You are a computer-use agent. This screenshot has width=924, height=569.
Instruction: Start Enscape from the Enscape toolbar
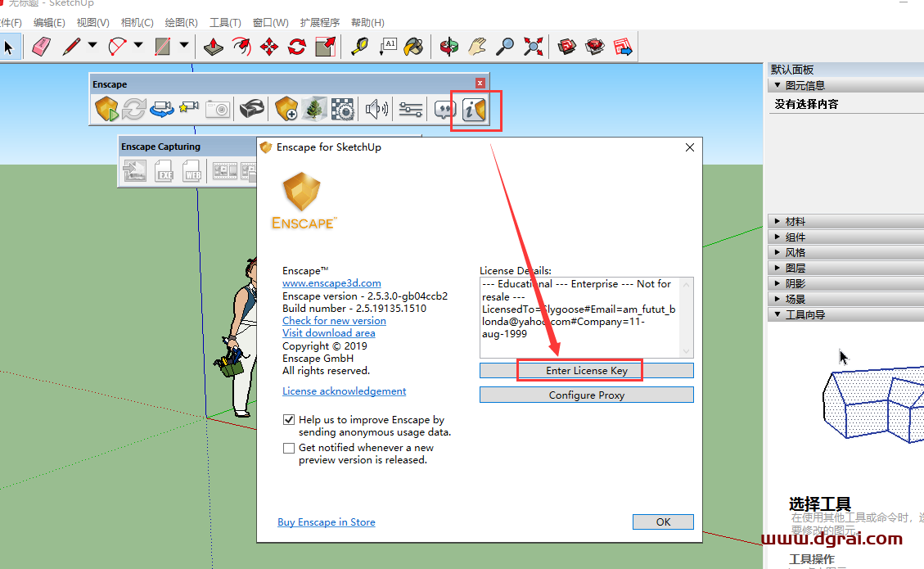106,110
